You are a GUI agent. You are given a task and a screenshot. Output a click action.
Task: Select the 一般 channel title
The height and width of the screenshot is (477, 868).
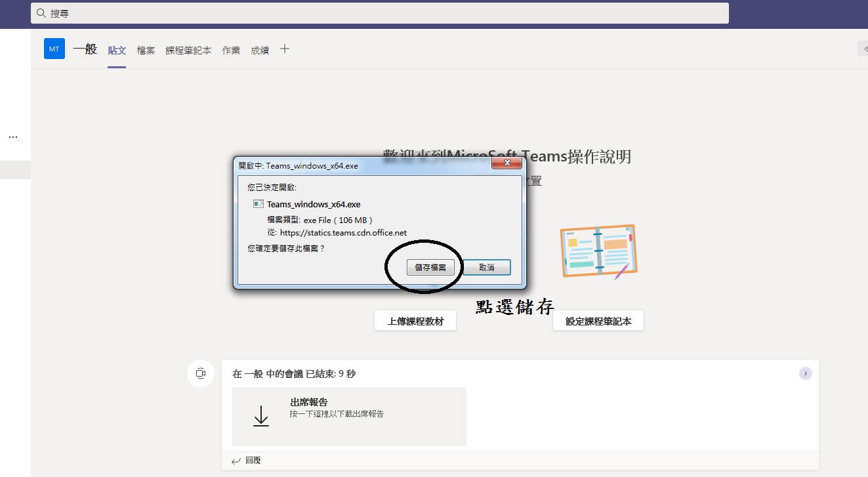85,49
